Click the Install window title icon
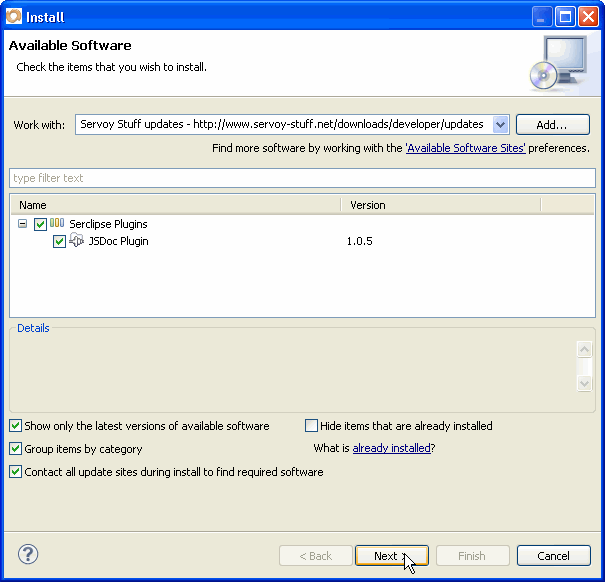Image resolution: width=605 pixels, height=582 pixels. coord(14,16)
